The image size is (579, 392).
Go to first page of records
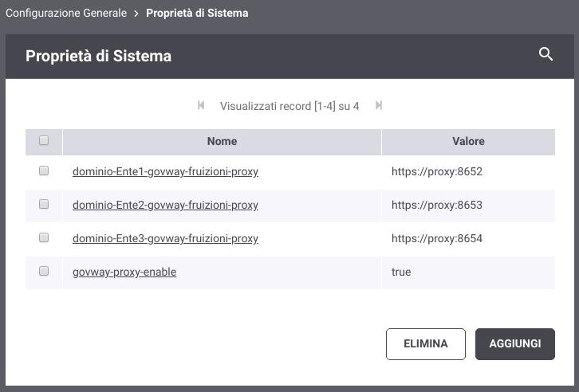click(201, 105)
